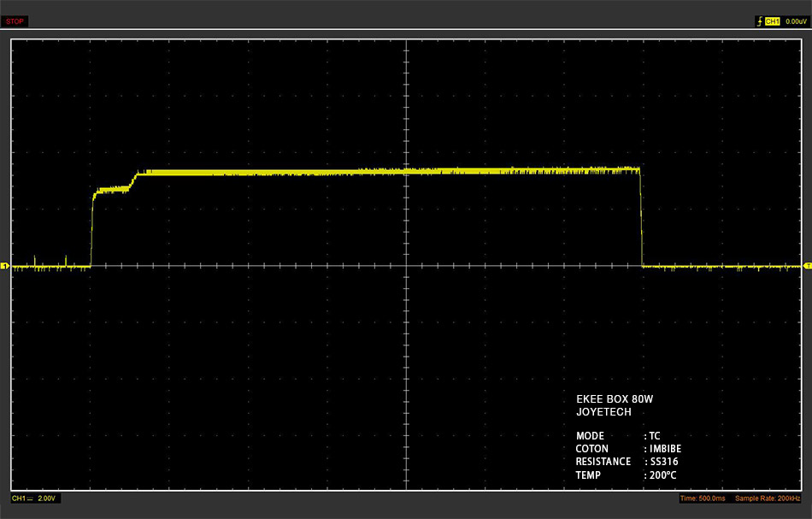Click the center crosshair of the graticule
This screenshot has height=519, width=812.
[x=407, y=266]
